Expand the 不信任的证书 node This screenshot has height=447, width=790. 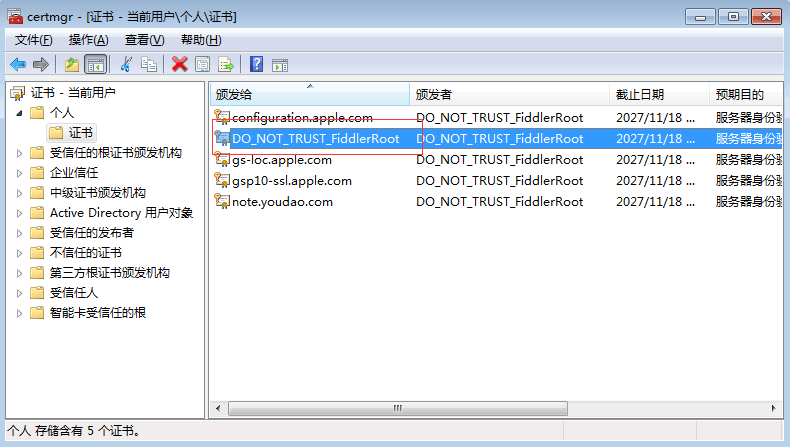click(x=19, y=253)
